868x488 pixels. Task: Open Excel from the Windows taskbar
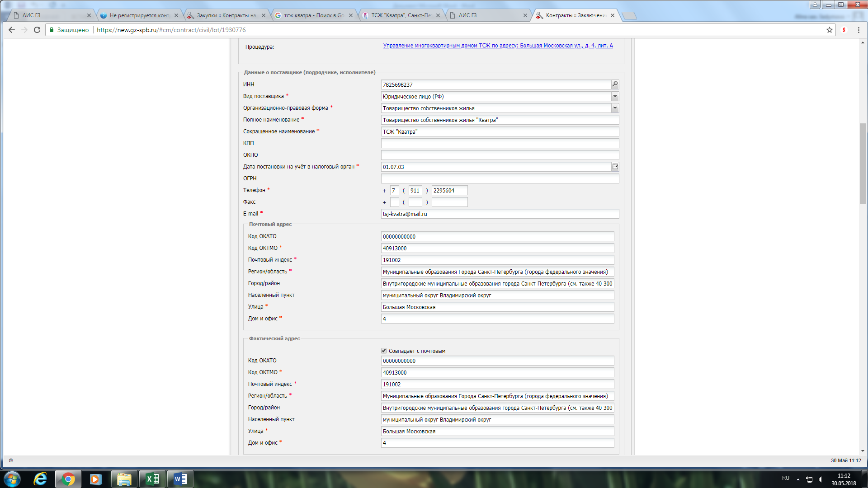(x=152, y=479)
